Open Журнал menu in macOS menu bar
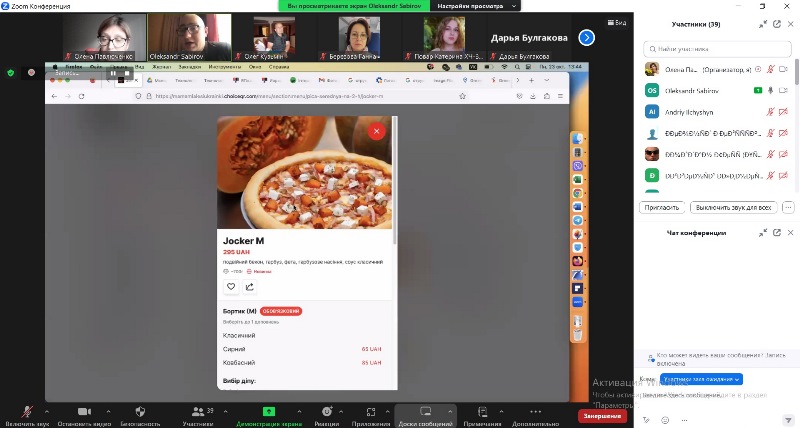Screen dimensions: 800x428 161,67
